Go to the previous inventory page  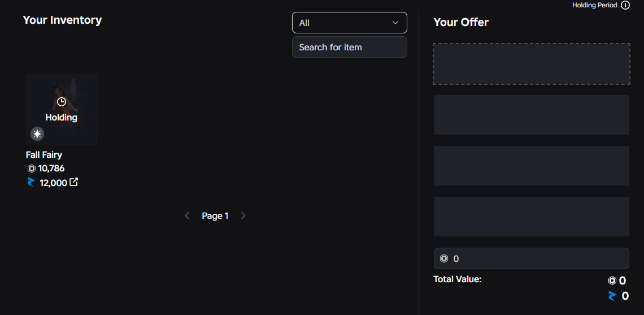click(x=187, y=215)
